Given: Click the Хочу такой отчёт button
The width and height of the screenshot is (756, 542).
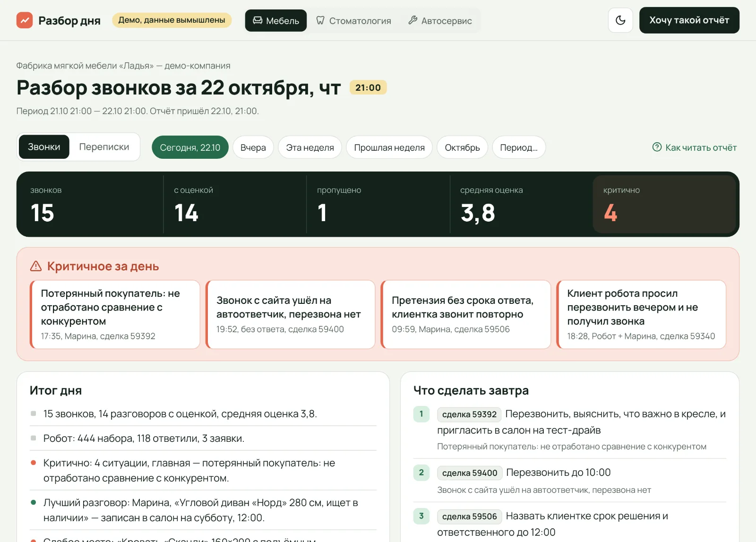Looking at the screenshot, I should pos(689,20).
